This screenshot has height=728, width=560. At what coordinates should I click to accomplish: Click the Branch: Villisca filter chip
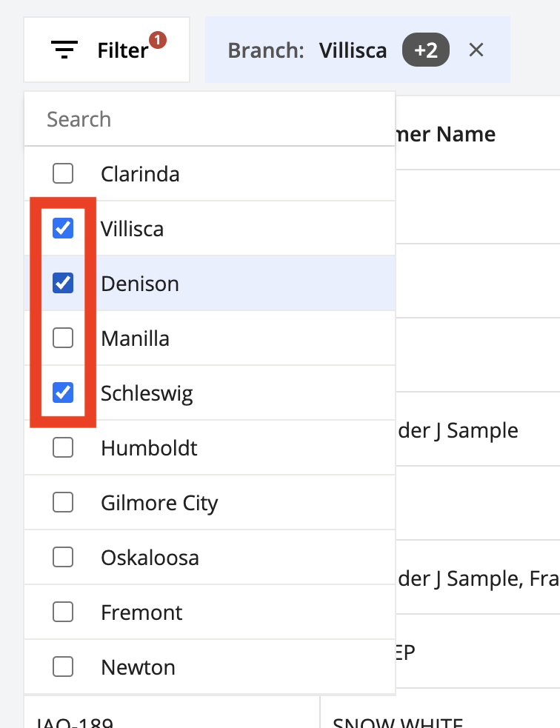pyautogui.click(x=307, y=50)
